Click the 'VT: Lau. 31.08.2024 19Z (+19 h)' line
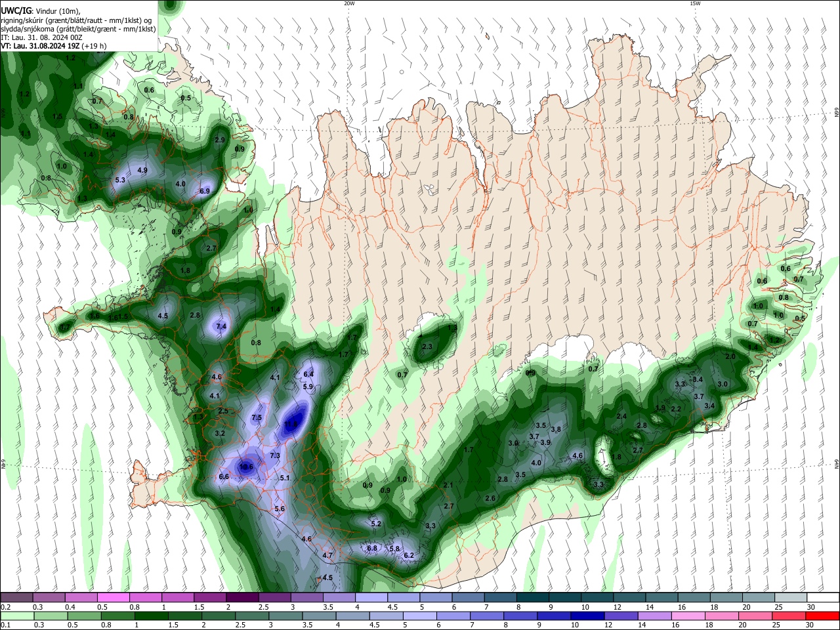 click(x=54, y=46)
